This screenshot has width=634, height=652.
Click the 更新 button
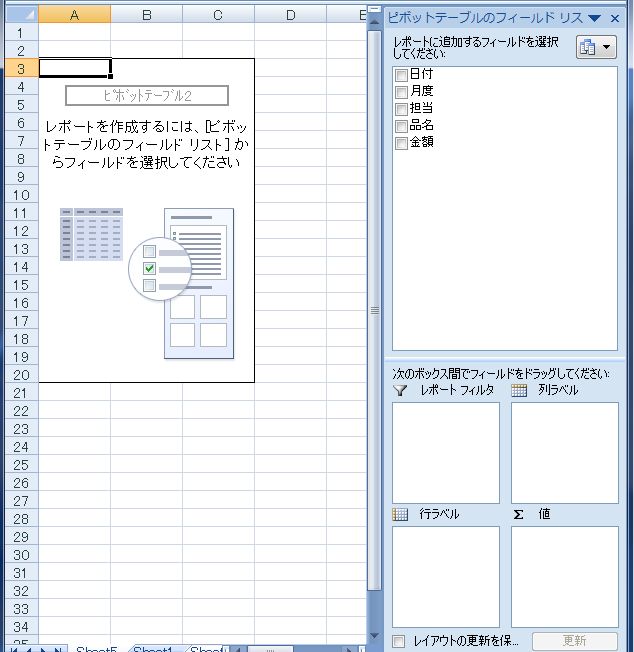click(574, 641)
